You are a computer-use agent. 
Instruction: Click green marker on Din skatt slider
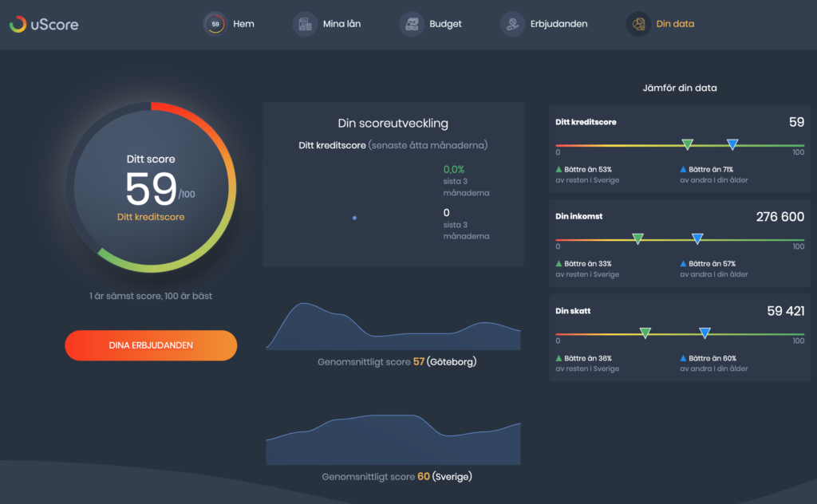pyautogui.click(x=645, y=333)
